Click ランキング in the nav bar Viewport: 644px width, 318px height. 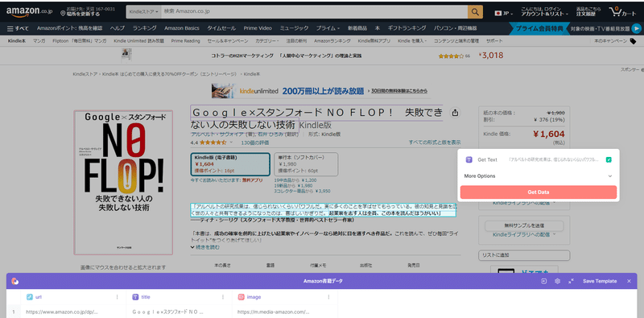tap(144, 28)
